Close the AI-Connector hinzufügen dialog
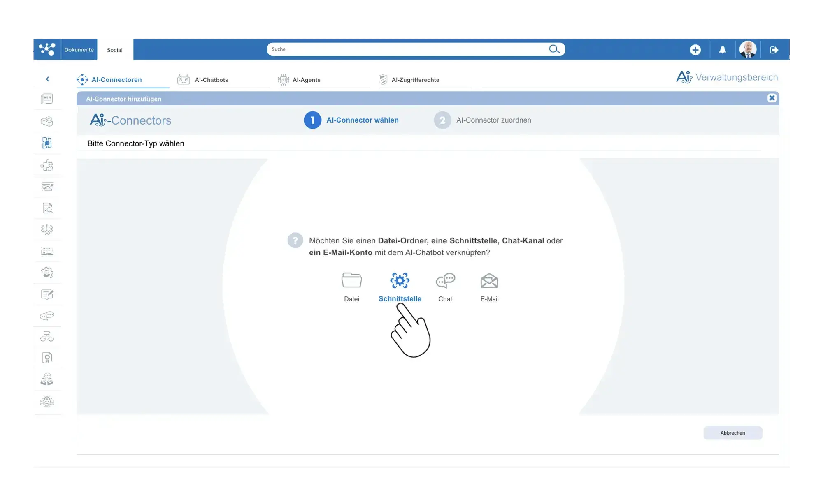This screenshot has width=823, height=504. click(x=772, y=98)
